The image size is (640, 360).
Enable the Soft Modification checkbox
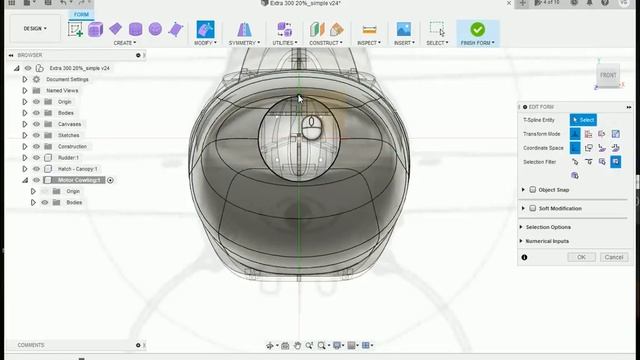coord(533,208)
